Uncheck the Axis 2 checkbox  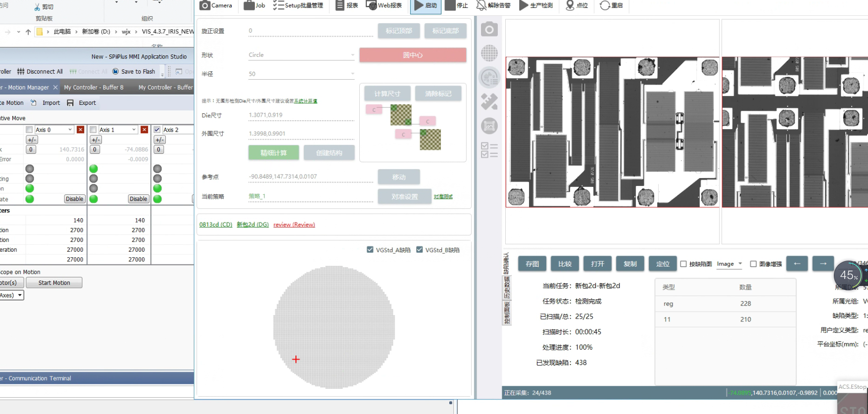click(x=157, y=130)
